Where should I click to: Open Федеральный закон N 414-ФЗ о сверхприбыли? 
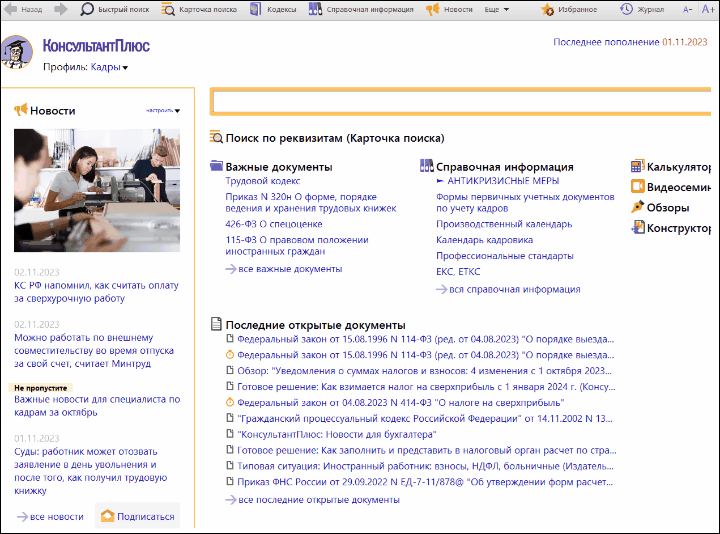click(400, 403)
